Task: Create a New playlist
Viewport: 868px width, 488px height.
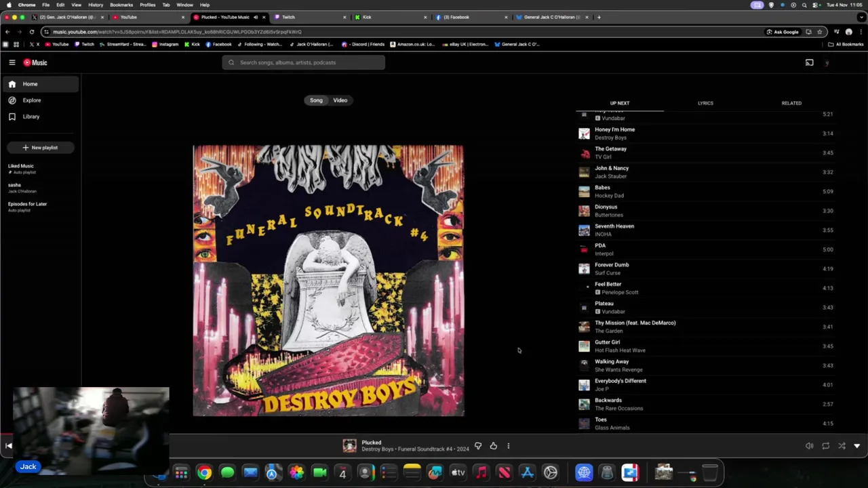Action: pyautogui.click(x=39, y=148)
